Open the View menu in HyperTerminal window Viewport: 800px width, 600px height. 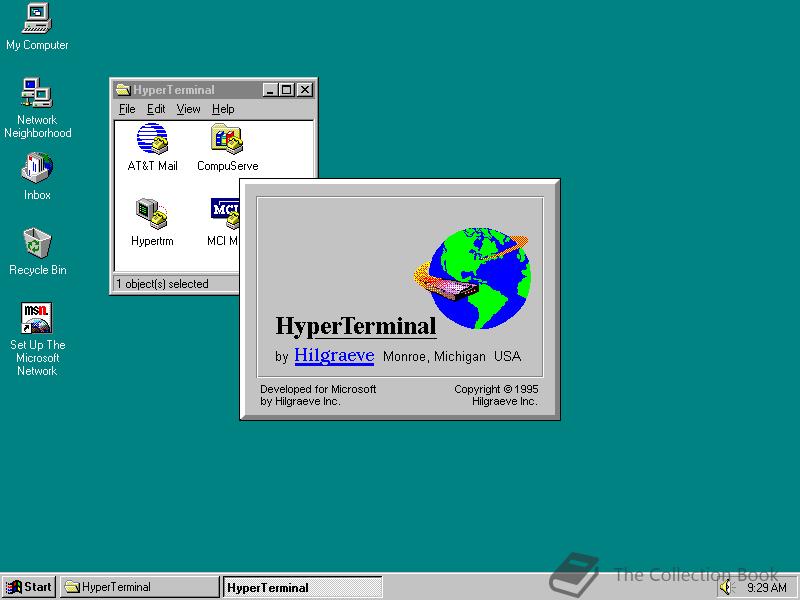188,109
